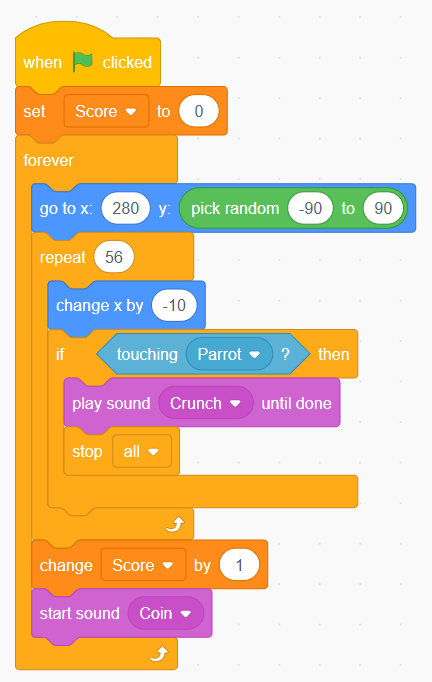432x682 pixels.
Task: Click the pick random minimum field -90
Action: tap(310, 208)
